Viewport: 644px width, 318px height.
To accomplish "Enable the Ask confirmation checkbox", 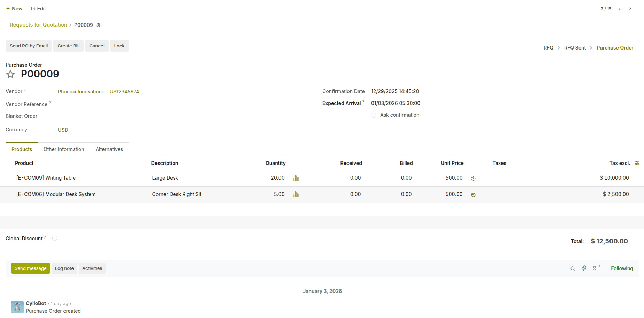I will tap(374, 115).
